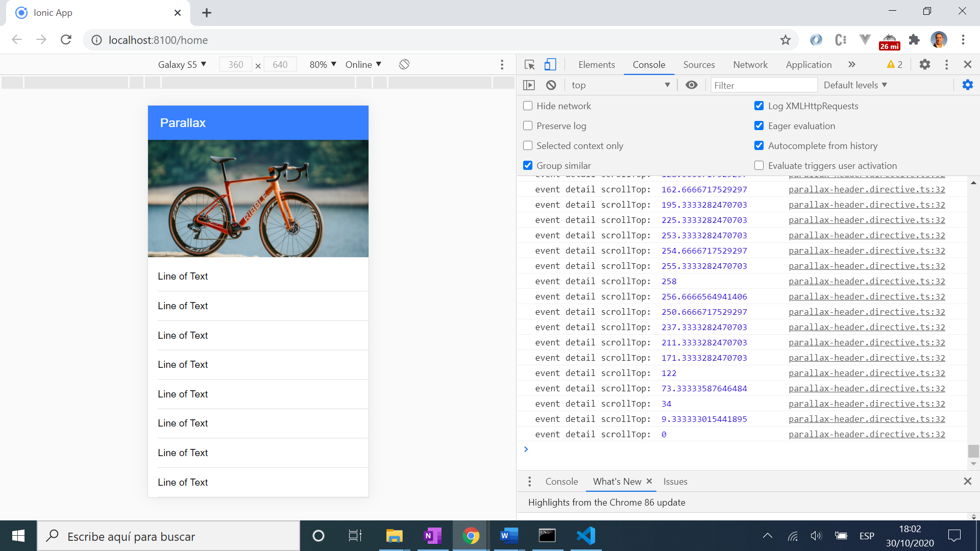Click the Elements panel tab

click(596, 65)
